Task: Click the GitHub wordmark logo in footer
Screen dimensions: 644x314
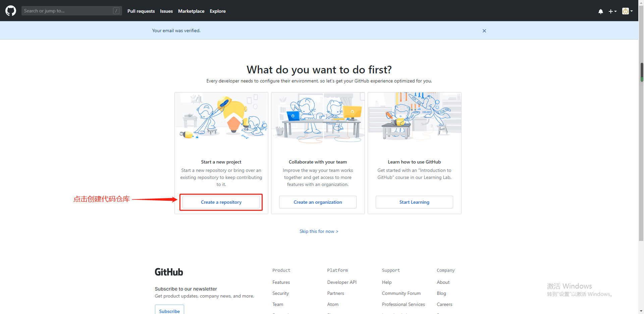Action: 169,272
